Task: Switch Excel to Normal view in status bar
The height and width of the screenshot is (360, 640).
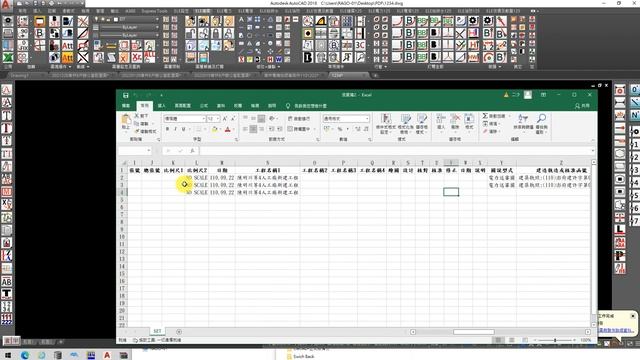Action: coord(498,340)
